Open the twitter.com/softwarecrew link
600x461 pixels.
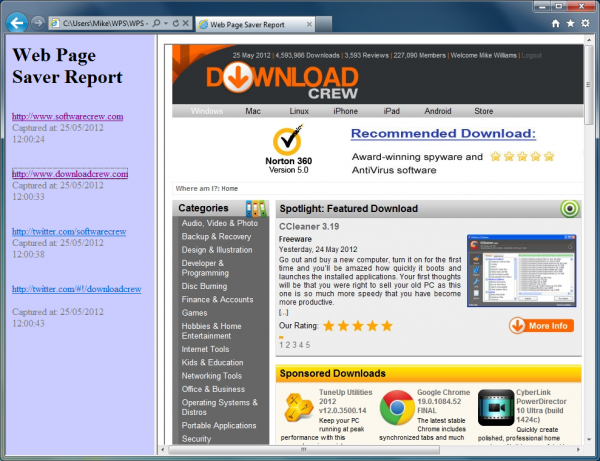(69, 231)
